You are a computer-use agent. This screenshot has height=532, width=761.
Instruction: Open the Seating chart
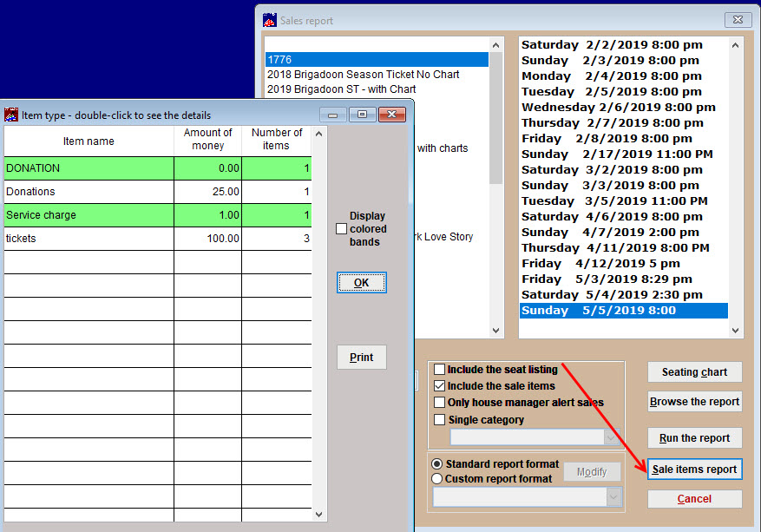click(x=694, y=371)
